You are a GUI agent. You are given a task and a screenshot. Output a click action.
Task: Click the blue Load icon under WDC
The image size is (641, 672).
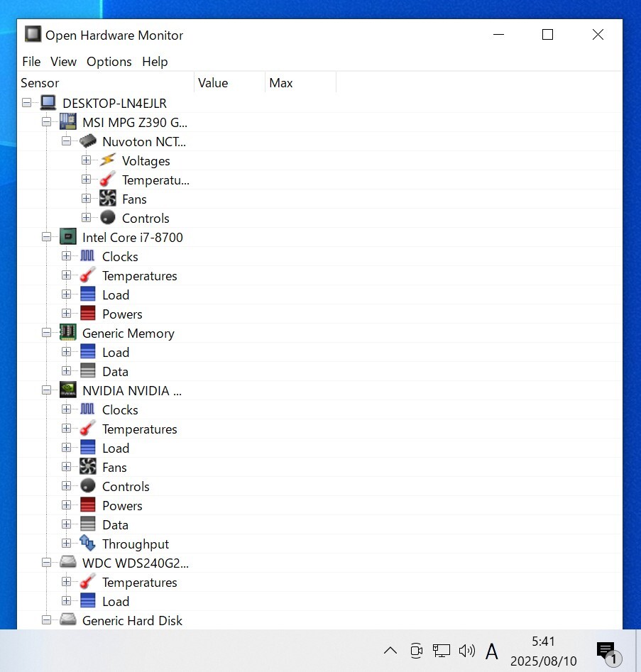(x=87, y=601)
